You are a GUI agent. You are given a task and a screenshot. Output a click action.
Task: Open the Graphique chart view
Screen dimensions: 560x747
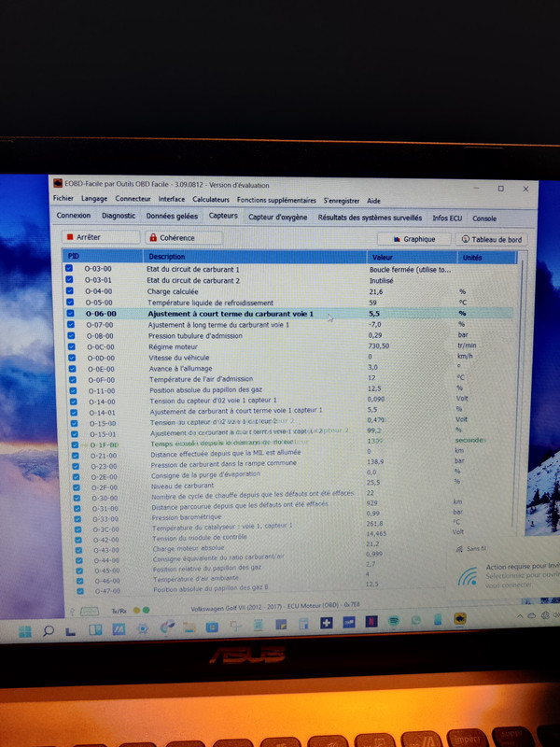coord(413,239)
